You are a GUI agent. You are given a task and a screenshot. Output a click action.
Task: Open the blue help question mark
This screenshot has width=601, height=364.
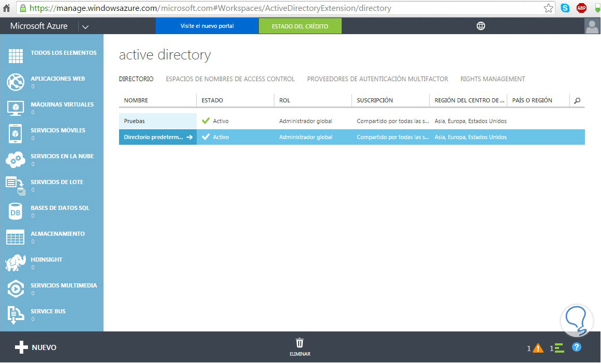point(577,347)
